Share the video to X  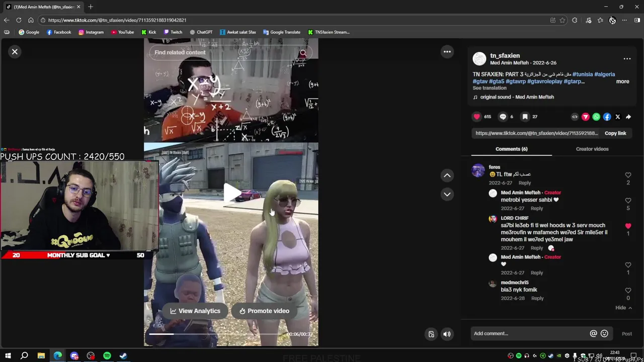click(x=618, y=117)
